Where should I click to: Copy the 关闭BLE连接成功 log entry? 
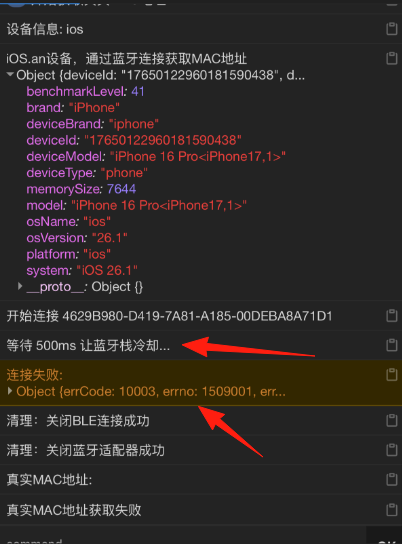coord(392,420)
